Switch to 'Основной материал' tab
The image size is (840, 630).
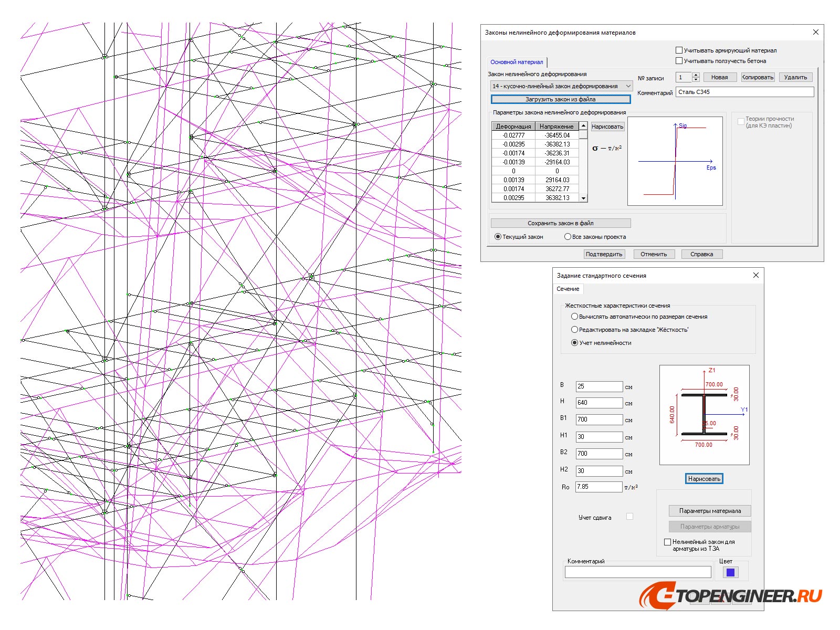517,62
